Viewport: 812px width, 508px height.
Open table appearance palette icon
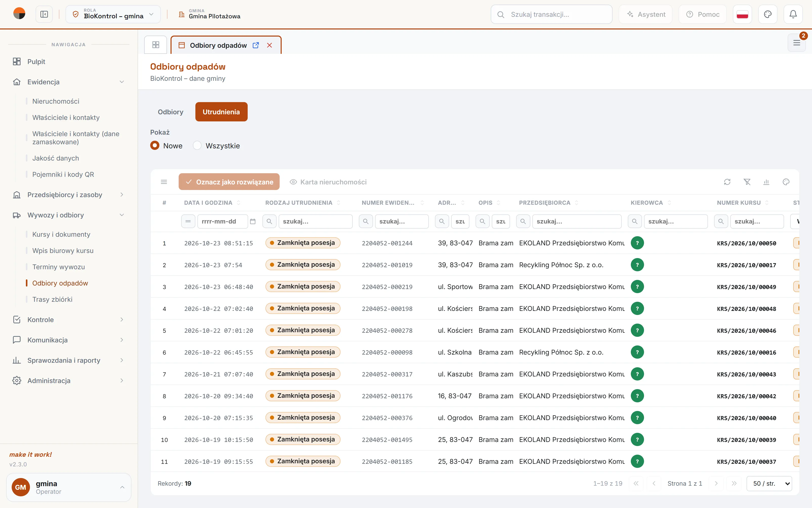[x=786, y=182]
